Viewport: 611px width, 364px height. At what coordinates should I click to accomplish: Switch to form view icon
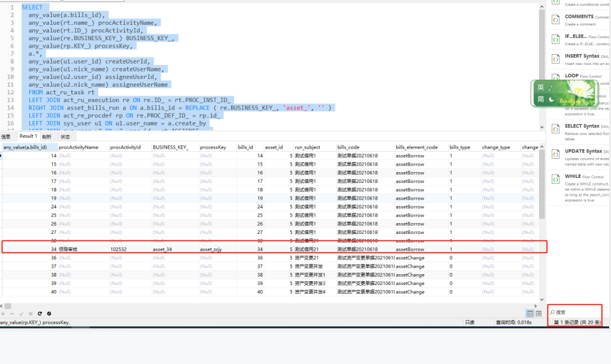point(538,314)
